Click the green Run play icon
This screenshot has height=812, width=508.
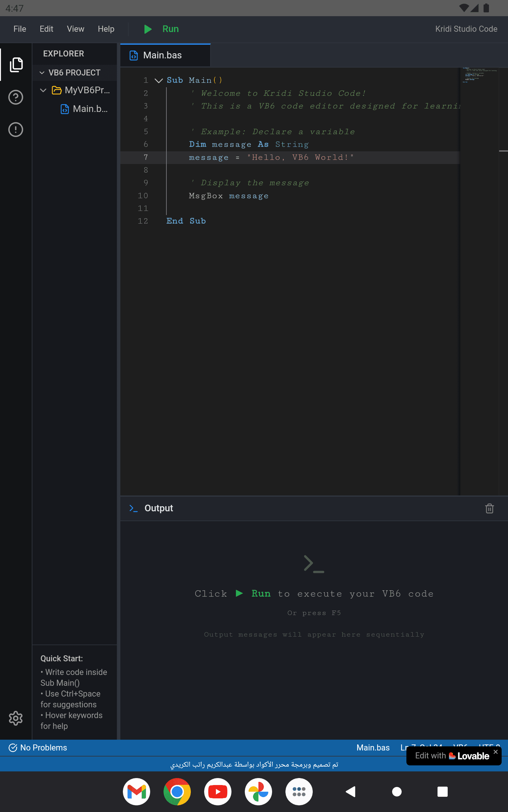[148, 29]
